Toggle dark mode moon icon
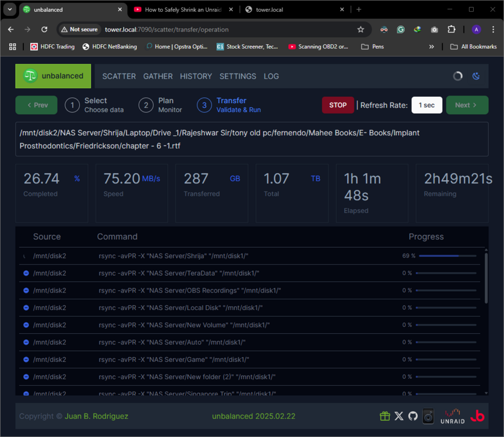Screen dimensions: 504x437 pos(476,76)
